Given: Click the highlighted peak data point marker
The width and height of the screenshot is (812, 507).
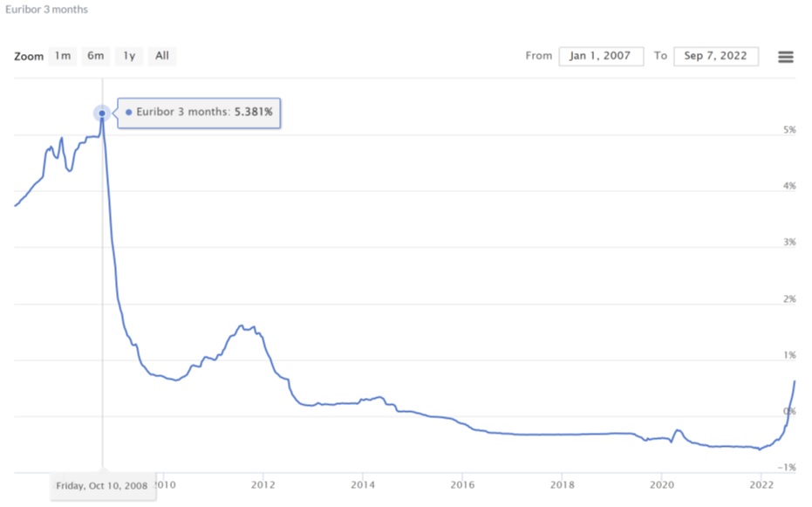Looking at the screenshot, I should (x=102, y=113).
